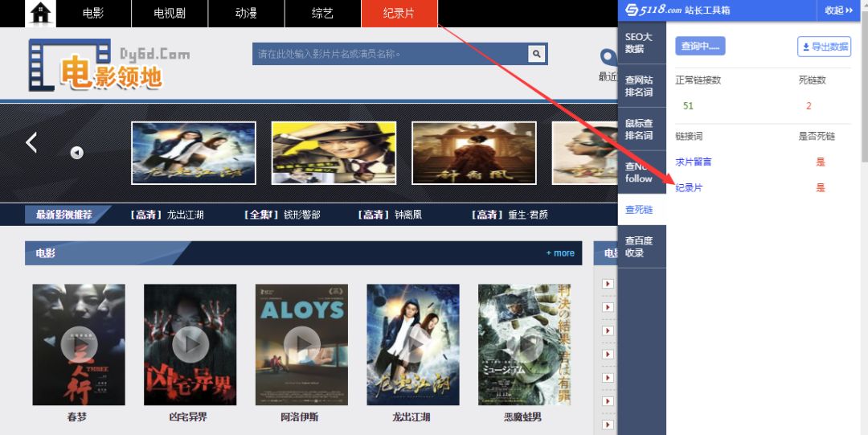This screenshot has height=435, width=868.
Task: Open the 龙出江湖 banner thumbnail
Action: click(x=194, y=153)
